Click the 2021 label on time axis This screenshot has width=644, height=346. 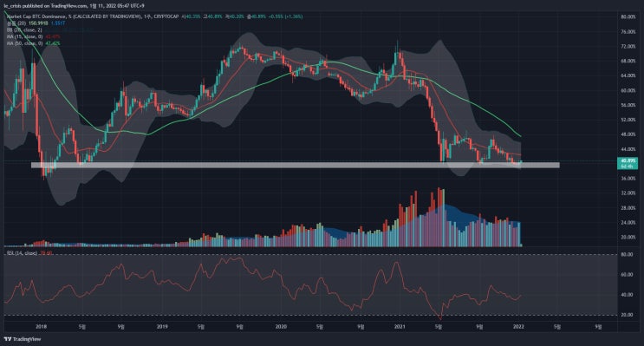coord(400,327)
